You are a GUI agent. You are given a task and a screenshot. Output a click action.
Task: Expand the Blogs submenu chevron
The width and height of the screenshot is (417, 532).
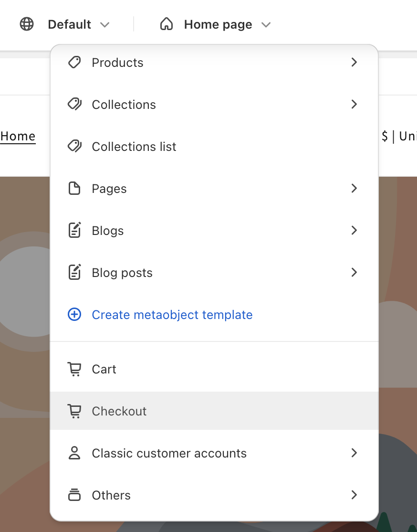pyautogui.click(x=354, y=230)
